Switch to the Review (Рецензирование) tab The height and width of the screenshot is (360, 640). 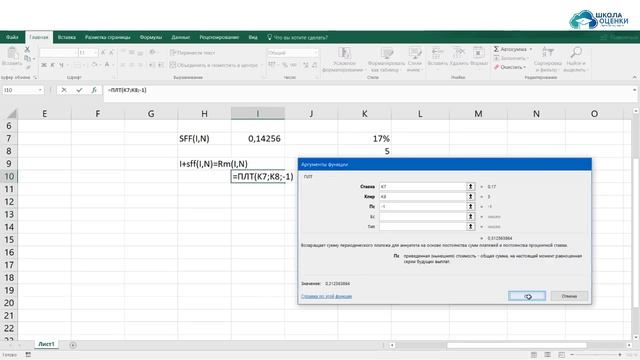point(219,37)
